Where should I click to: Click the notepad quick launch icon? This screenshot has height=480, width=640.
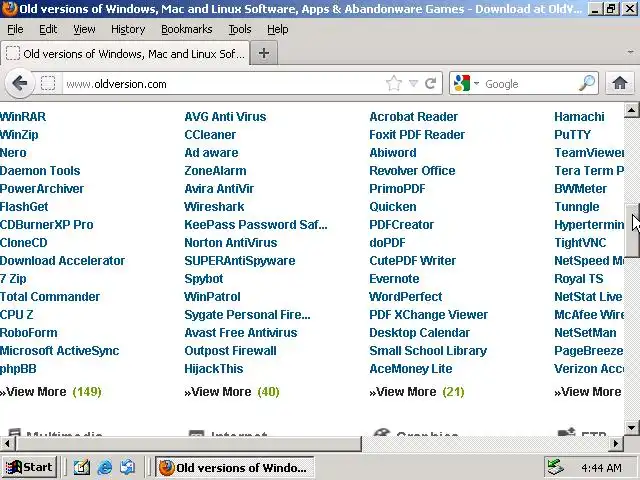(x=82, y=467)
